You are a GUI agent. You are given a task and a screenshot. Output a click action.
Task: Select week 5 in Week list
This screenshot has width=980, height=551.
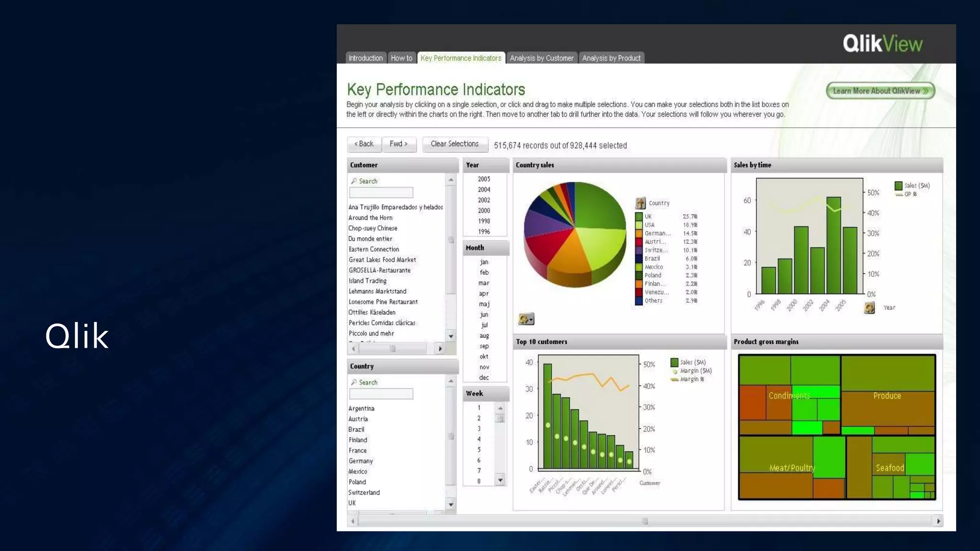(x=479, y=450)
